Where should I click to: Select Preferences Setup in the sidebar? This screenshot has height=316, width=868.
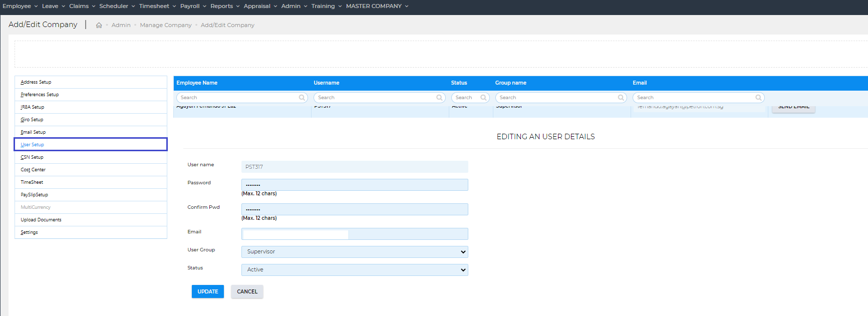click(x=91, y=95)
